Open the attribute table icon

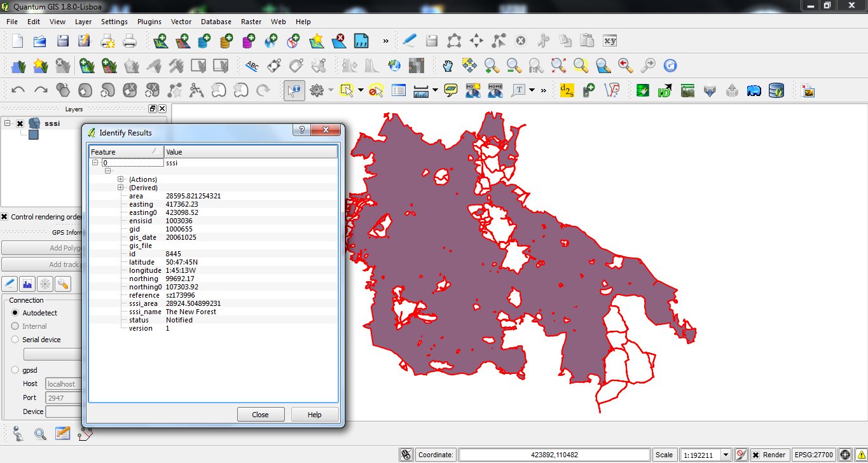point(398,90)
